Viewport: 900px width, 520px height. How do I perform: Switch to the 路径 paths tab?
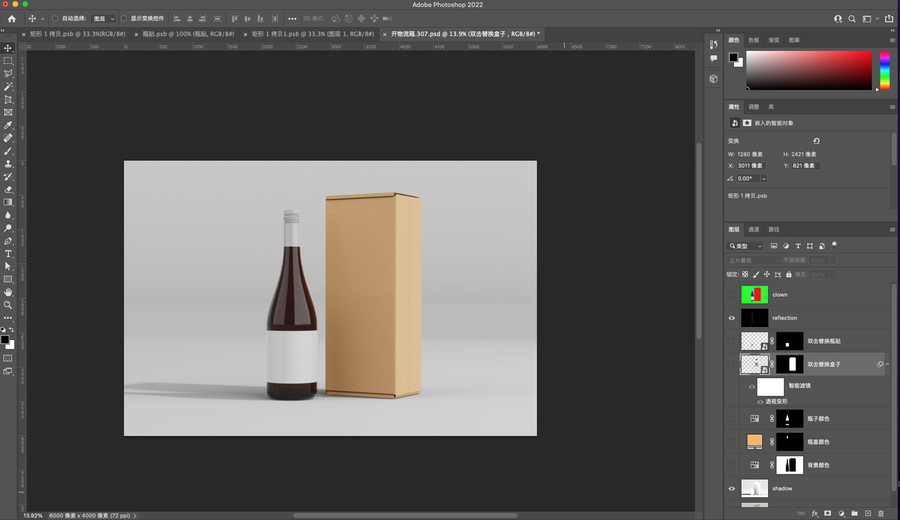774,229
